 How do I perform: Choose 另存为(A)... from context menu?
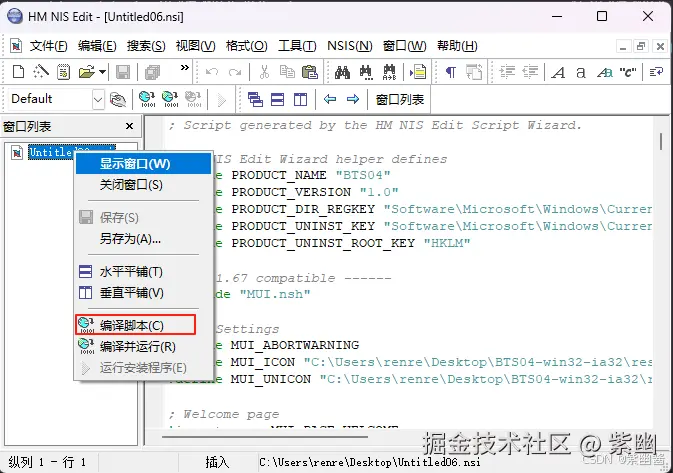point(143,238)
